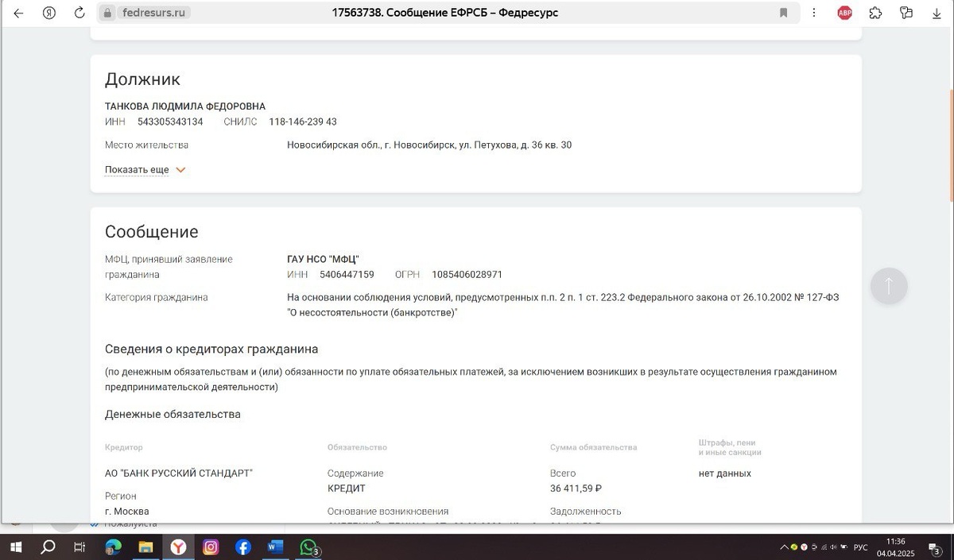Click the Штрафы, пени и иные санкции header
Screen dimensions: 954x560
coord(730,447)
